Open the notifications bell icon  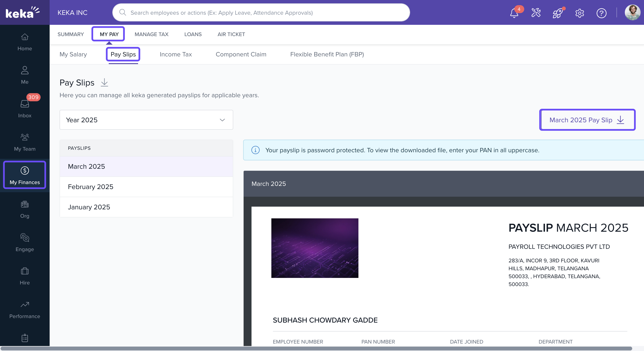514,13
